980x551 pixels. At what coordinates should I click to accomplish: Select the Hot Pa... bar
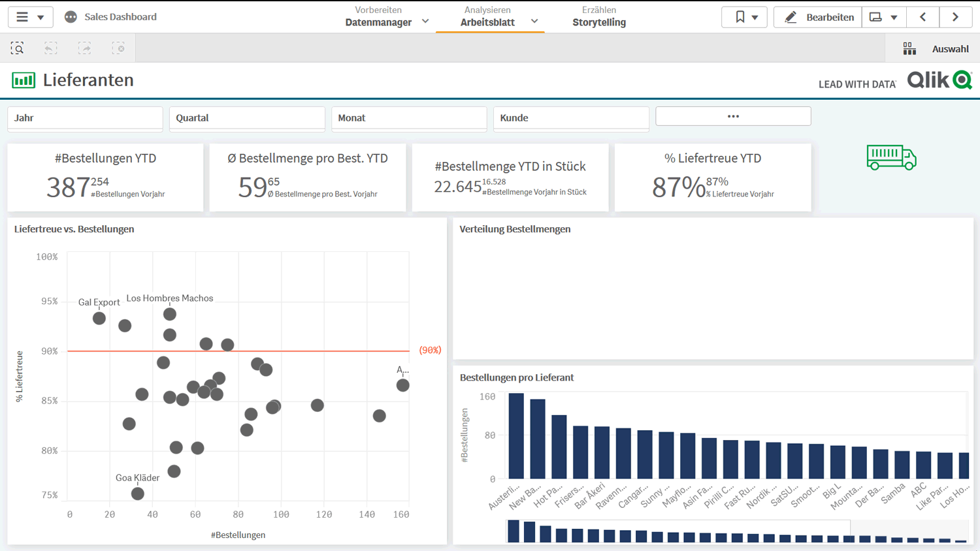559,447
